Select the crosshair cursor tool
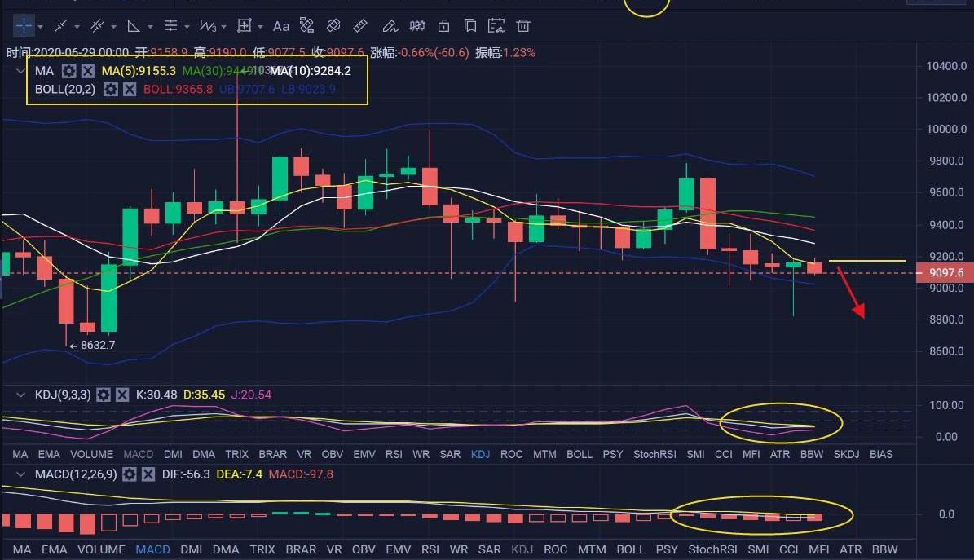 coord(24,26)
